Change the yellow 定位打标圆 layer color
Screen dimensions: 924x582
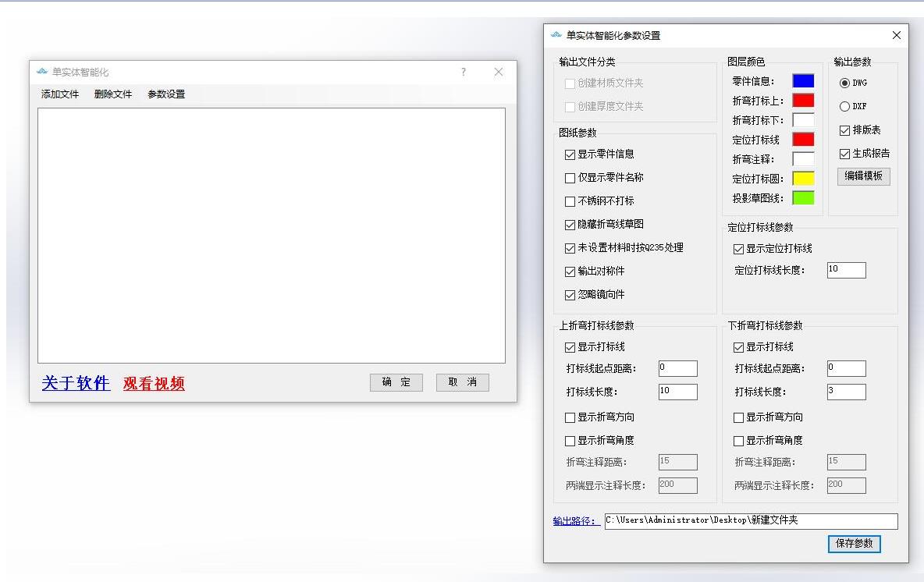[x=803, y=179]
